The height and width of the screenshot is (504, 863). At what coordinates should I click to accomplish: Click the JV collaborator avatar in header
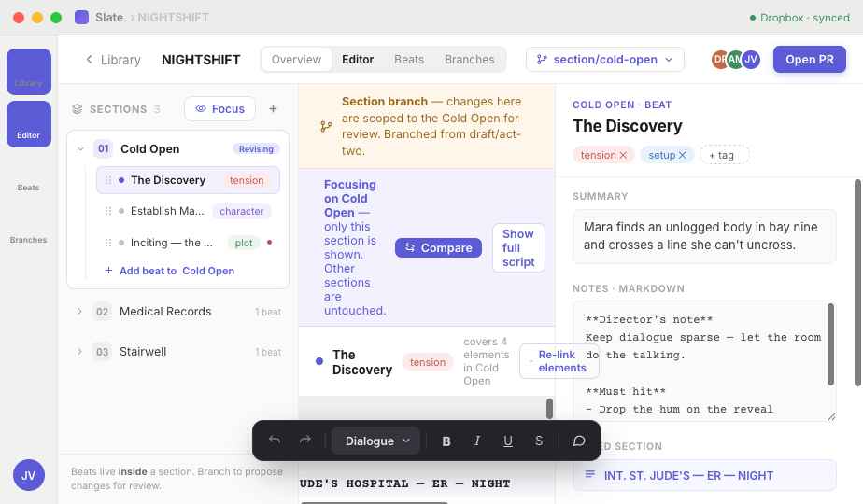coord(751,60)
